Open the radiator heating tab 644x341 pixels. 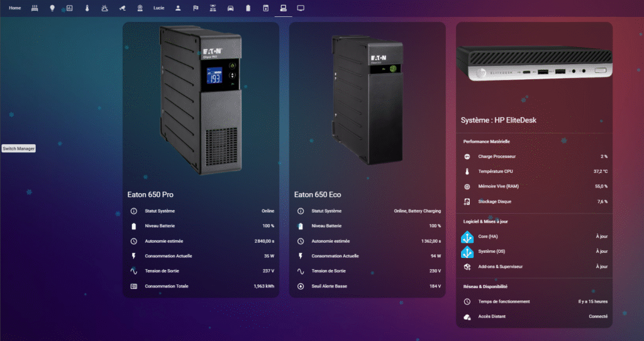point(34,8)
